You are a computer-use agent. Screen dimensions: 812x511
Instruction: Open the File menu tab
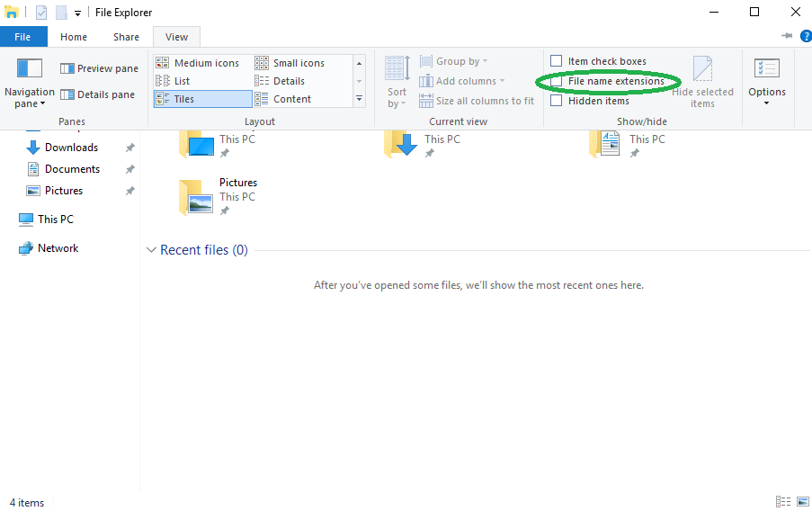point(22,37)
